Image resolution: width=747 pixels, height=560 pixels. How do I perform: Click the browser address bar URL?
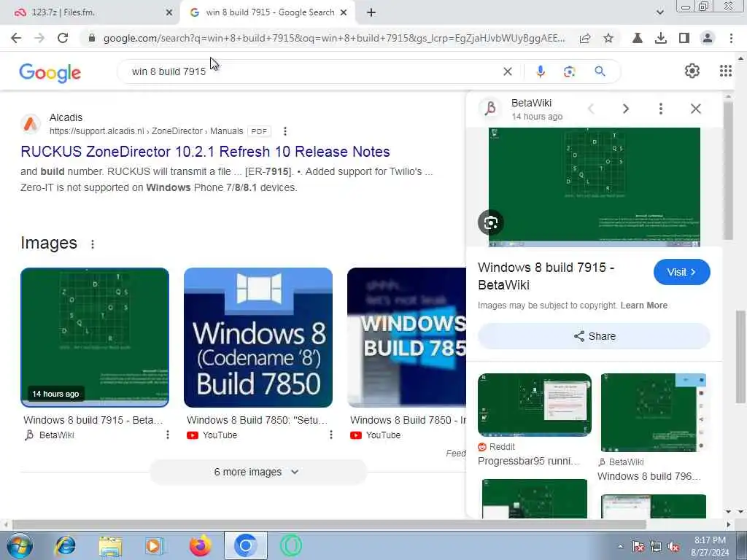tap(334, 38)
